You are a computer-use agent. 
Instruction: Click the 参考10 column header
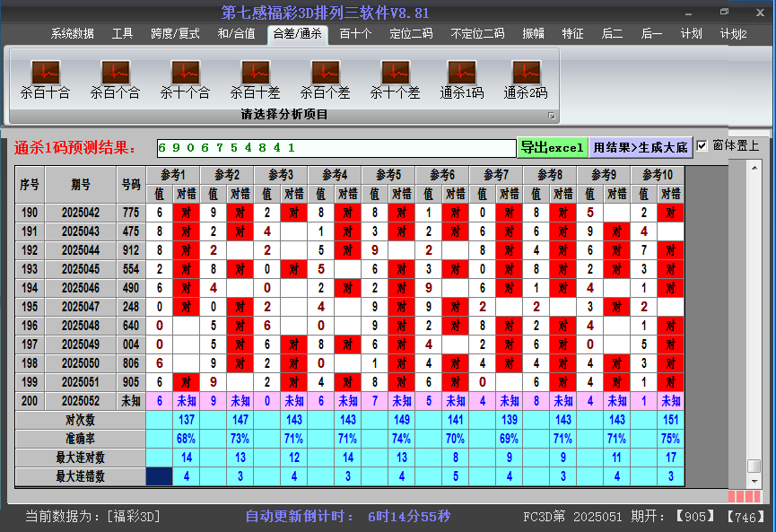(658, 175)
